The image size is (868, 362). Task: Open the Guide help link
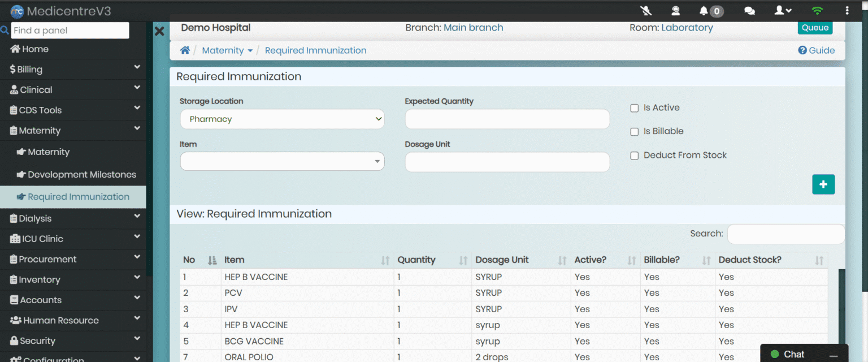pyautogui.click(x=816, y=50)
